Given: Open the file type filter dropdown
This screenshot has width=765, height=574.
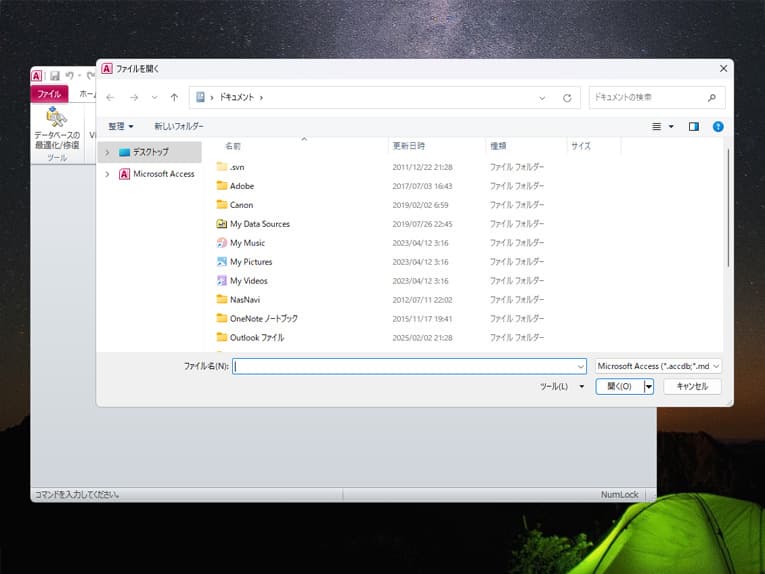Looking at the screenshot, I should point(658,366).
